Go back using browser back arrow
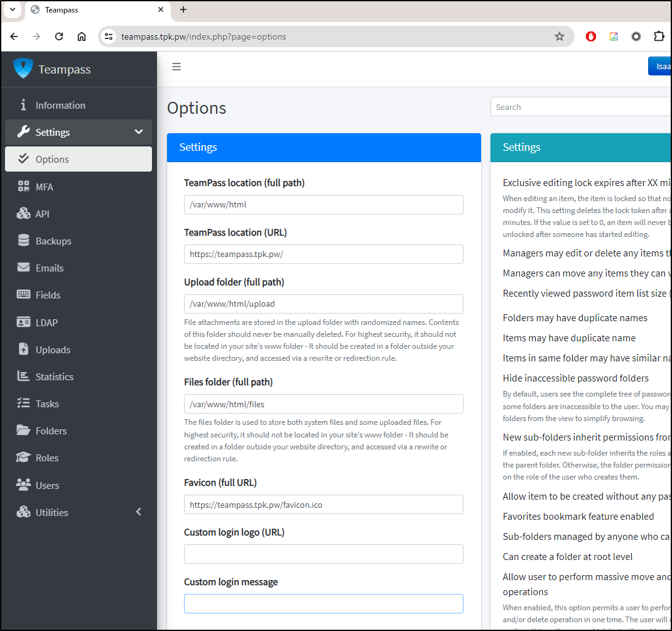The height and width of the screenshot is (631, 672). click(14, 36)
